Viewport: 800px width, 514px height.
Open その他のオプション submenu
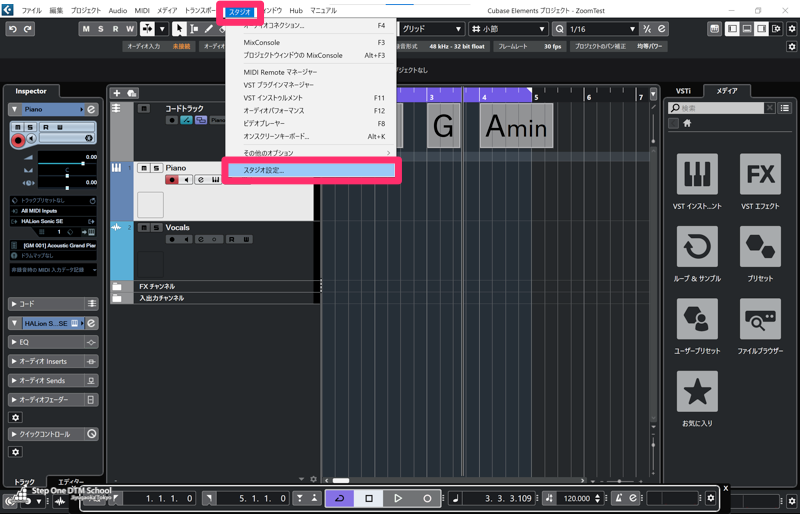[311, 153]
